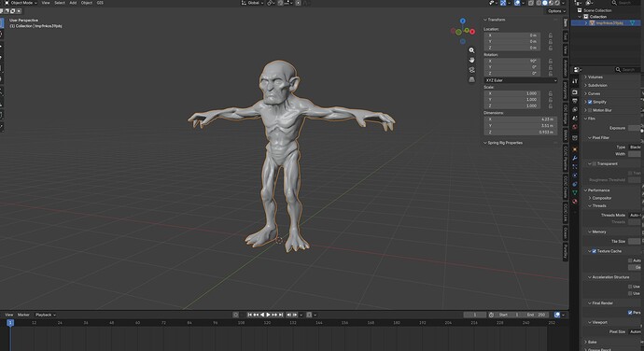Screen dimensions: 644x351
Task: Open the Object menu
Action: tap(87, 3)
